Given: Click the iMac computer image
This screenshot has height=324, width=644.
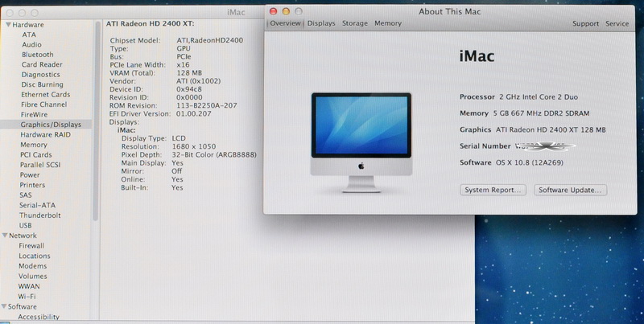Looking at the screenshot, I should (x=361, y=142).
